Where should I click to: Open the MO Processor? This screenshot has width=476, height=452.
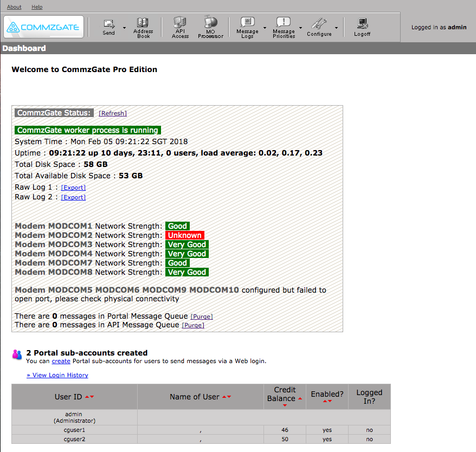pyautogui.click(x=210, y=27)
